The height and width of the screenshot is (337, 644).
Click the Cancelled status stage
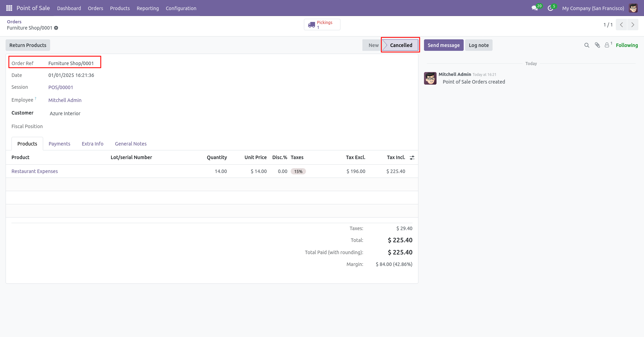(401, 45)
